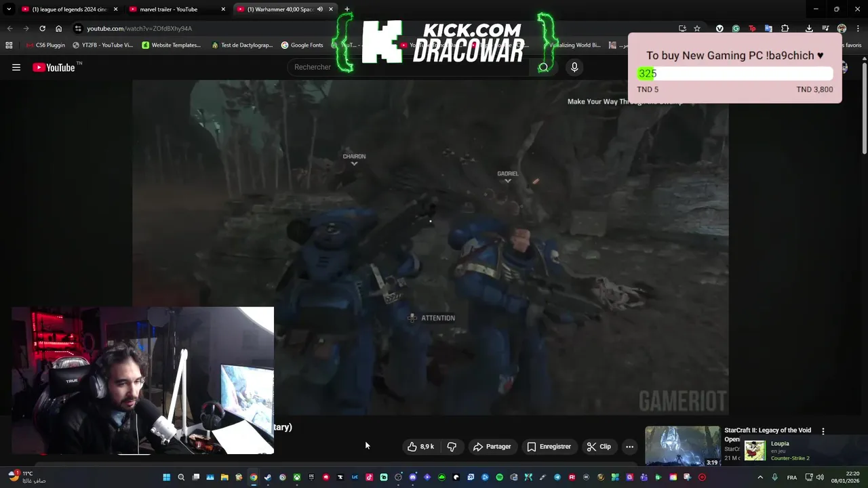Open the Grammarly extension icon
The width and height of the screenshot is (868, 488).
coord(736,28)
